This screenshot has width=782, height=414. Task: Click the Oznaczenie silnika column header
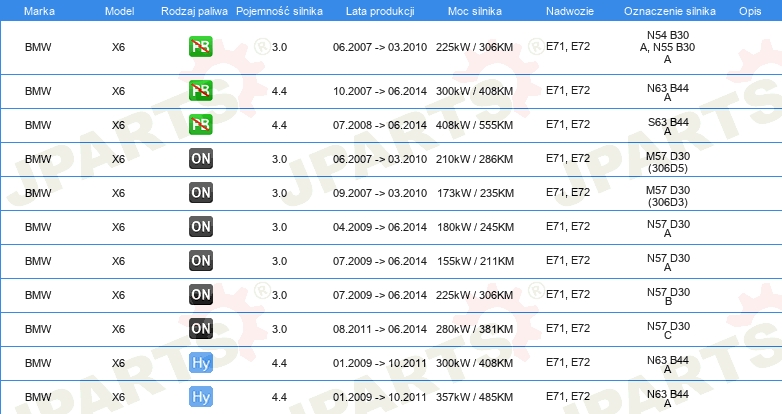point(670,11)
